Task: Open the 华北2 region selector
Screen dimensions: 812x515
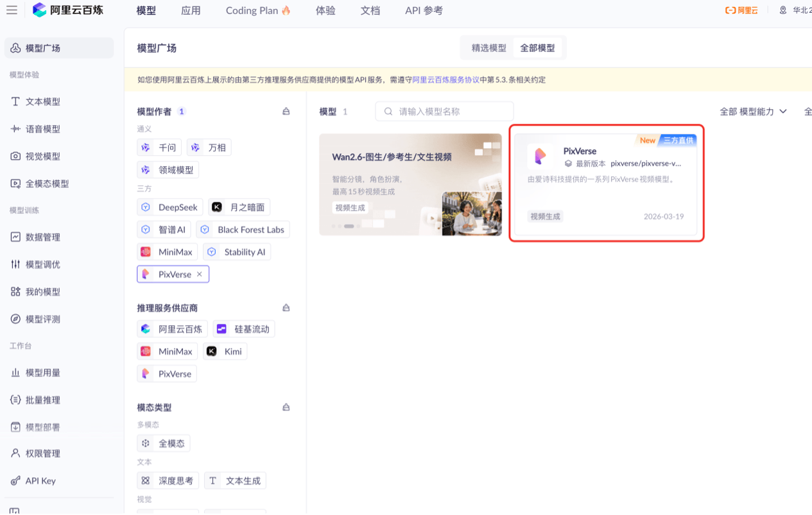Action: (796, 10)
